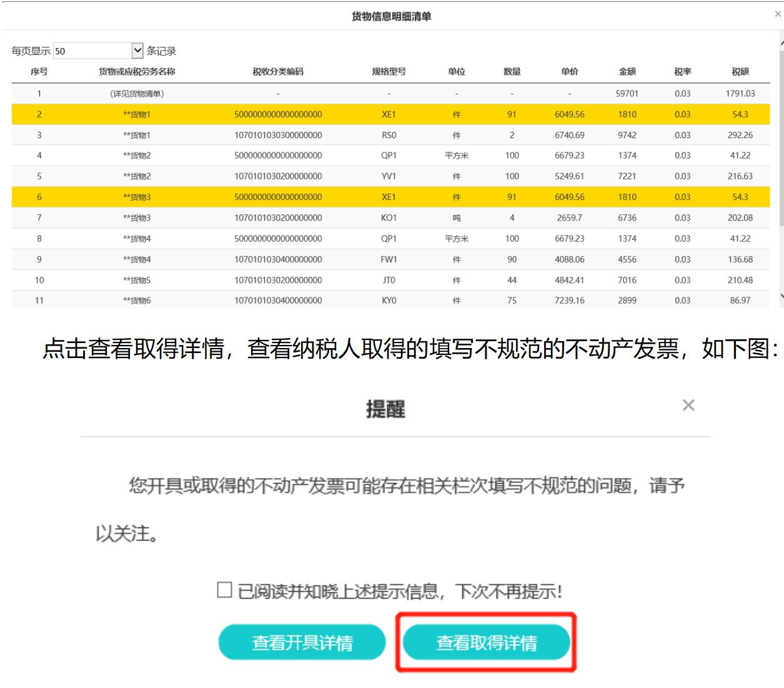Click the table scrollbar's down arrow
Screen dimensions: 784x688
coord(782,297)
